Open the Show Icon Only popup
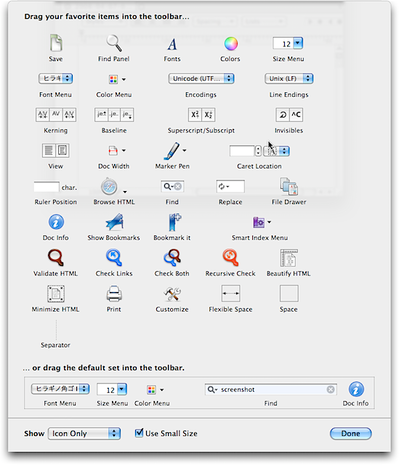399x465 pixels. pyautogui.click(x=84, y=433)
